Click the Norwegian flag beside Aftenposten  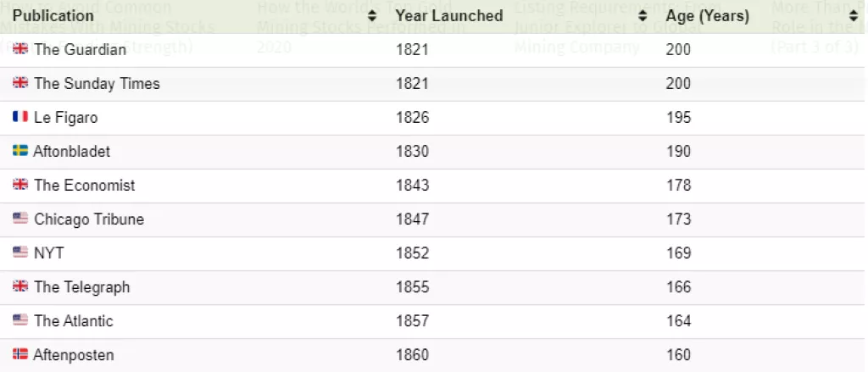point(20,354)
